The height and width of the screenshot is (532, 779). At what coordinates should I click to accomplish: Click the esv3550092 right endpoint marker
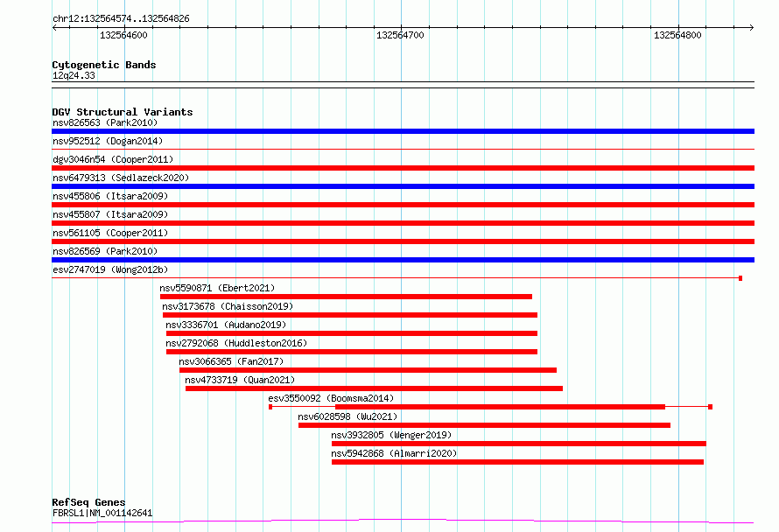(711, 407)
